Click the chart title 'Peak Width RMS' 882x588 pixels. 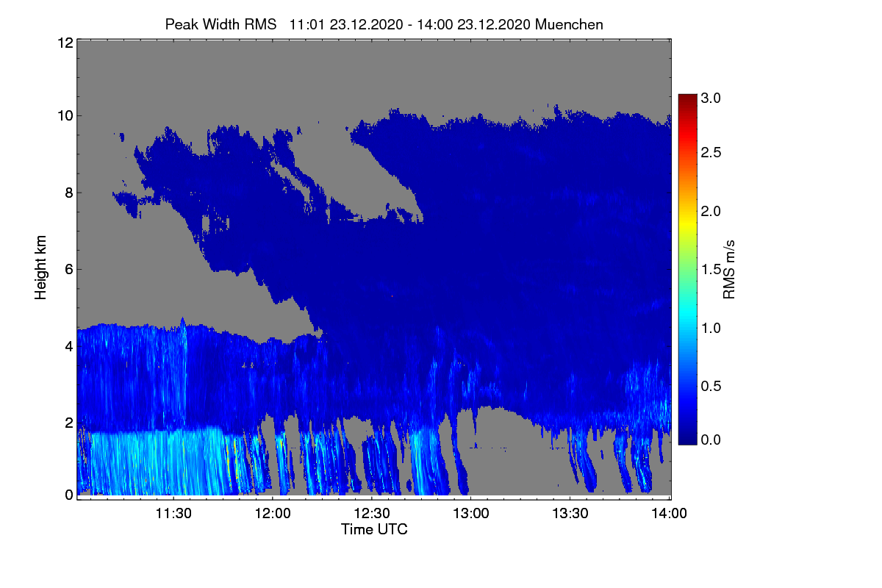[220, 24]
